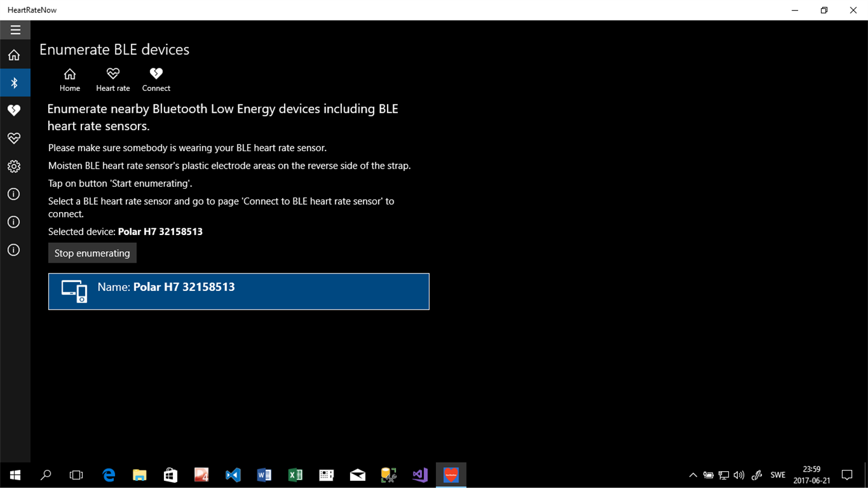
Task: Open the red '4' app in taskbar
Action: tap(201, 475)
